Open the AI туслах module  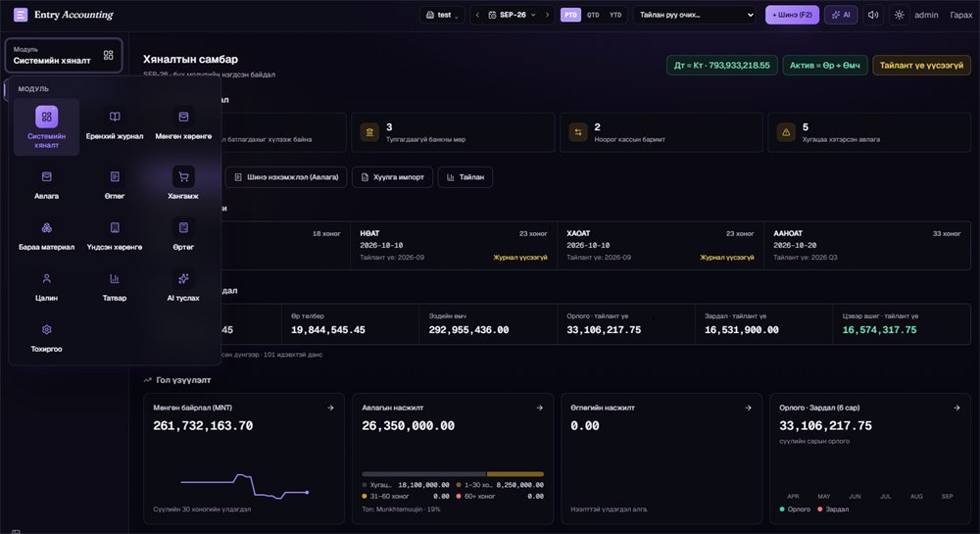coord(183,287)
